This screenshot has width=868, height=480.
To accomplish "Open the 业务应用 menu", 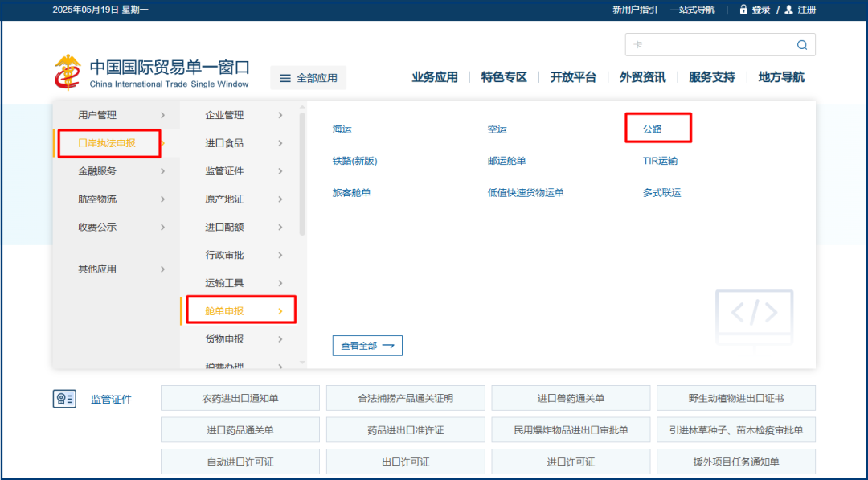I will 435,77.
